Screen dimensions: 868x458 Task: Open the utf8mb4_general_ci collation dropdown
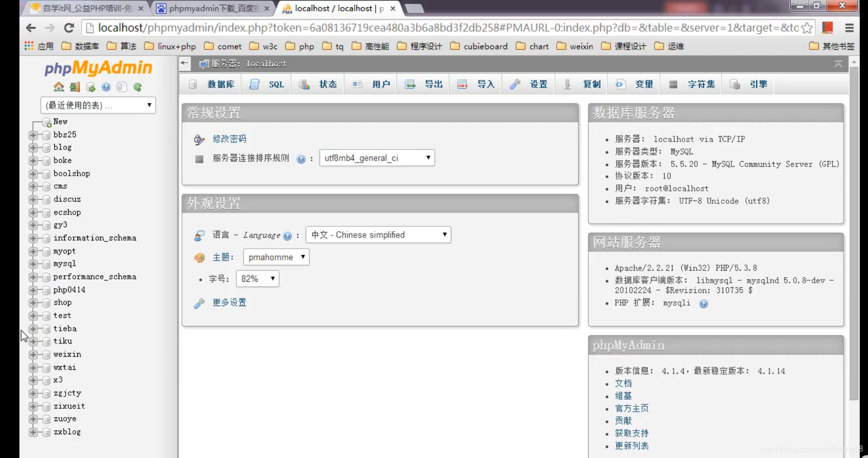coord(377,158)
